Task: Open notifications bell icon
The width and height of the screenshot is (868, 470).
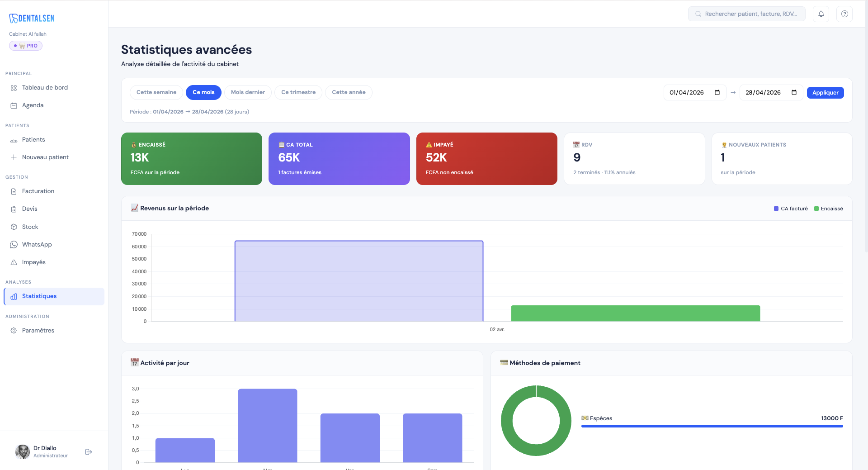Action: click(821, 14)
